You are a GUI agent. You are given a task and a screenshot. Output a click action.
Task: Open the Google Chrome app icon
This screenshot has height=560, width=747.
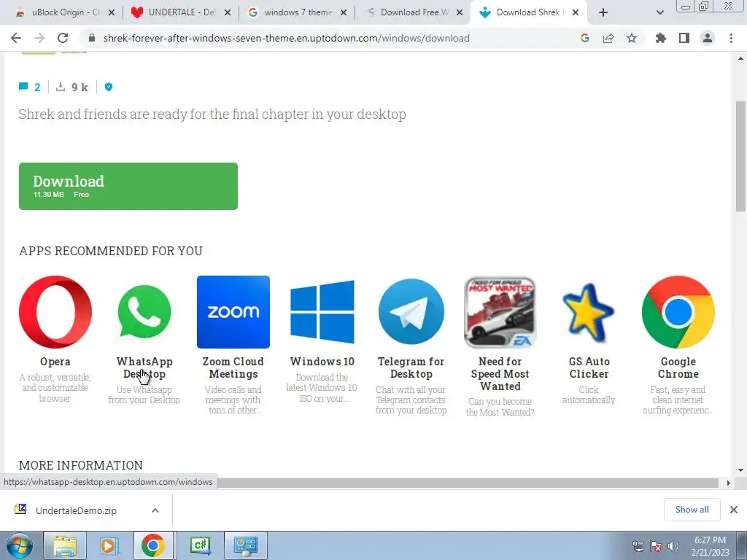(x=678, y=312)
